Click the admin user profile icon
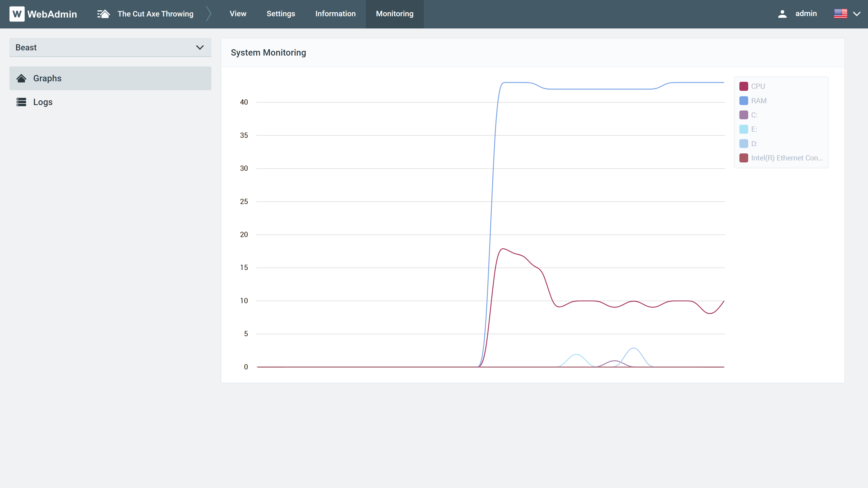868x488 pixels. click(782, 14)
